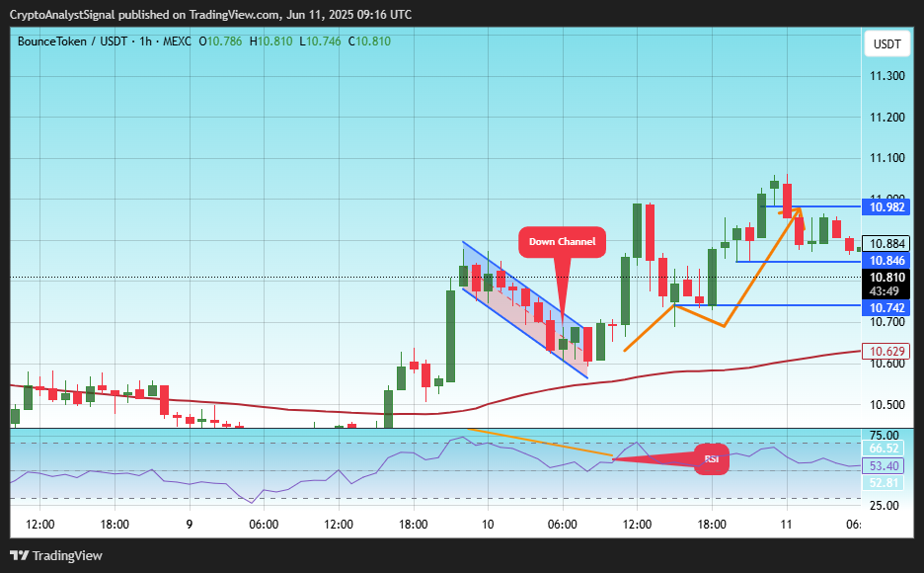Click the TradingView logo
The height and width of the screenshot is (573, 924).
point(56,555)
